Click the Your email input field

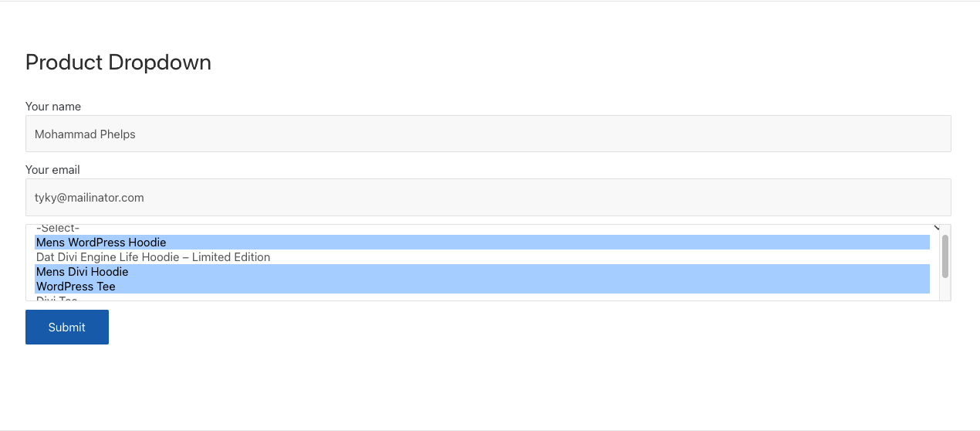click(488, 198)
